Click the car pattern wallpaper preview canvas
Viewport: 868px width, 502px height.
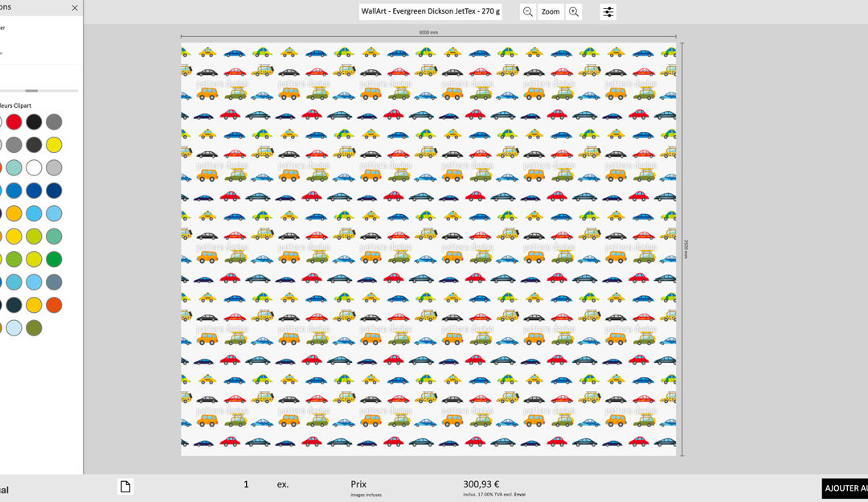428,249
